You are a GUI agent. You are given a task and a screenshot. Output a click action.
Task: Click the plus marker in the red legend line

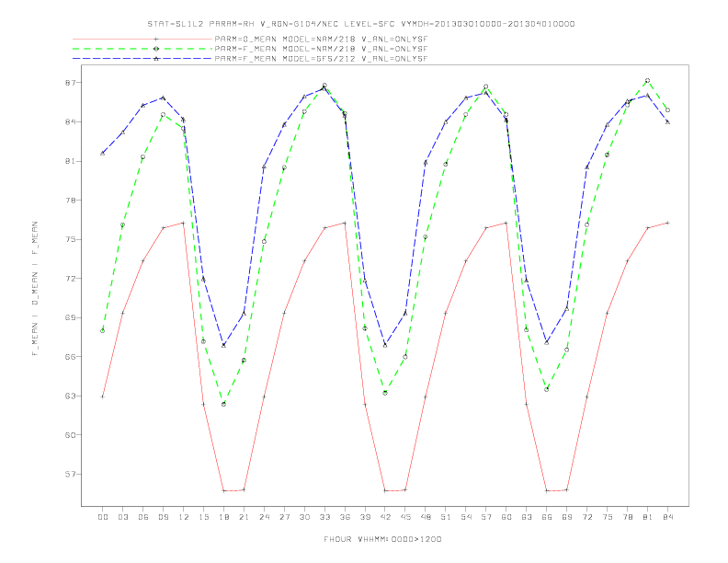(156, 39)
